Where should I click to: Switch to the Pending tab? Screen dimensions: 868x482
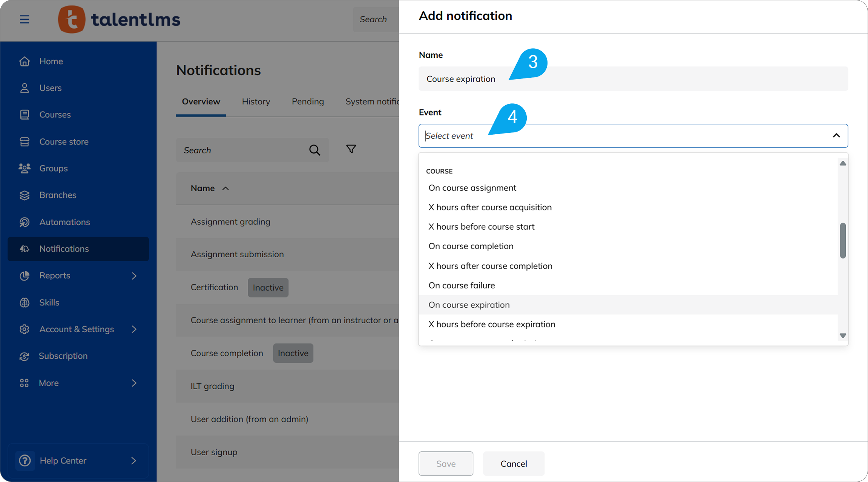[x=308, y=101]
